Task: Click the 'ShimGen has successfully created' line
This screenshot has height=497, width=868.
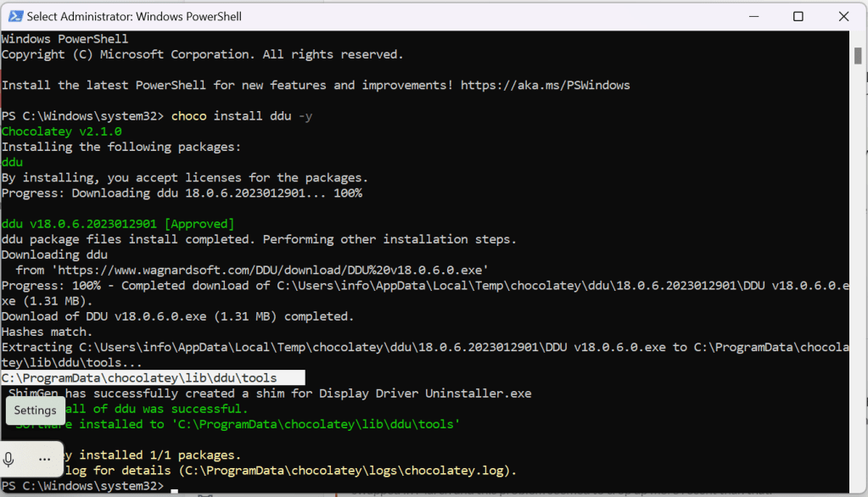Action: pos(270,394)
